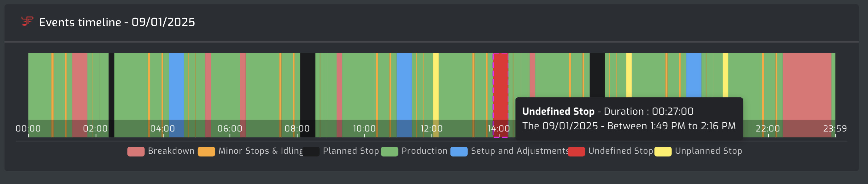Click the Production legend label

click(425, 151)
